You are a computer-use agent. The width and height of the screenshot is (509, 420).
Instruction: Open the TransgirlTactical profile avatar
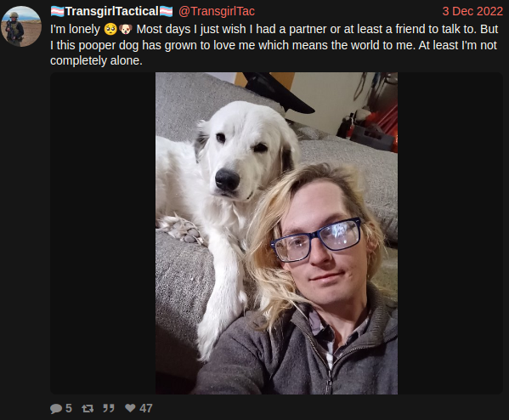(x=21, y=26)
